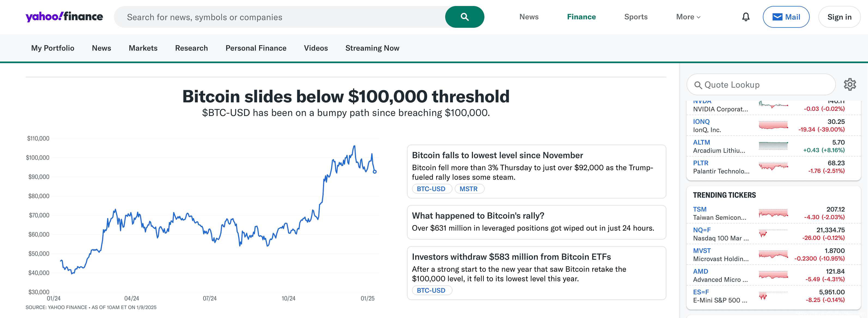Click the AMD sparkline chart
This screenshot has width=868, height=318.
click(x=773, y=275)
